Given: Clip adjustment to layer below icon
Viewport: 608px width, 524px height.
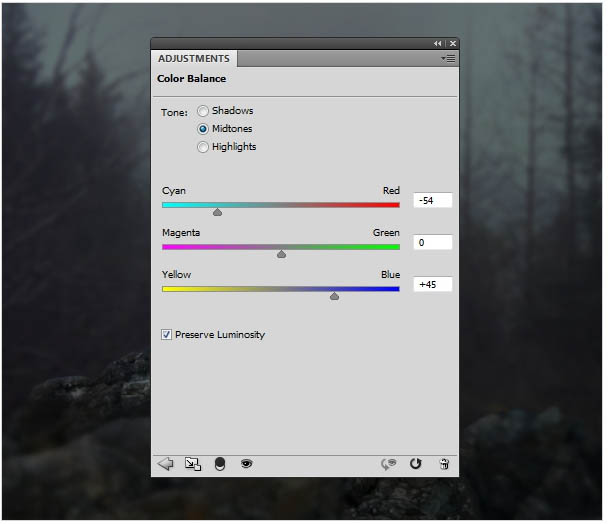Looking at the screenshot, I should coord(219,464).
